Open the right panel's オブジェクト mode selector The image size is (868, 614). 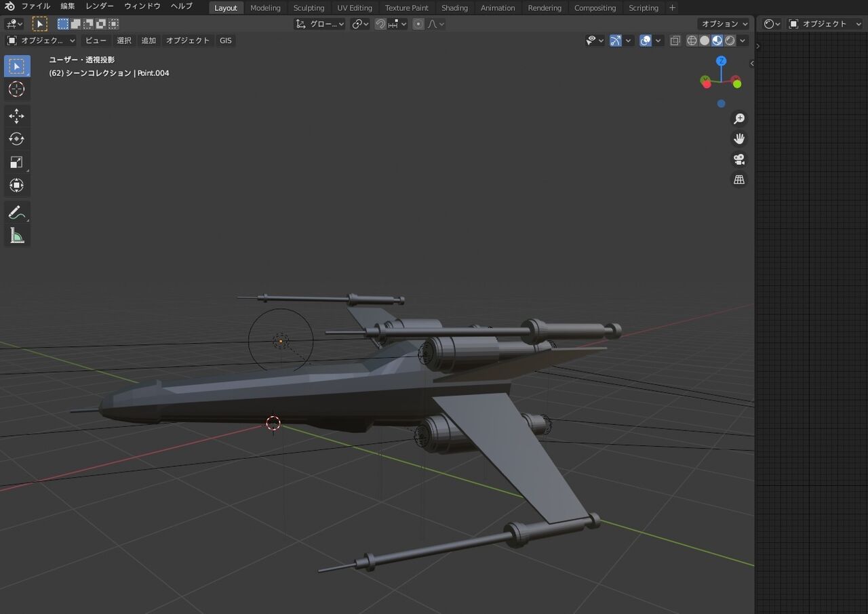[x=825, y=24]
